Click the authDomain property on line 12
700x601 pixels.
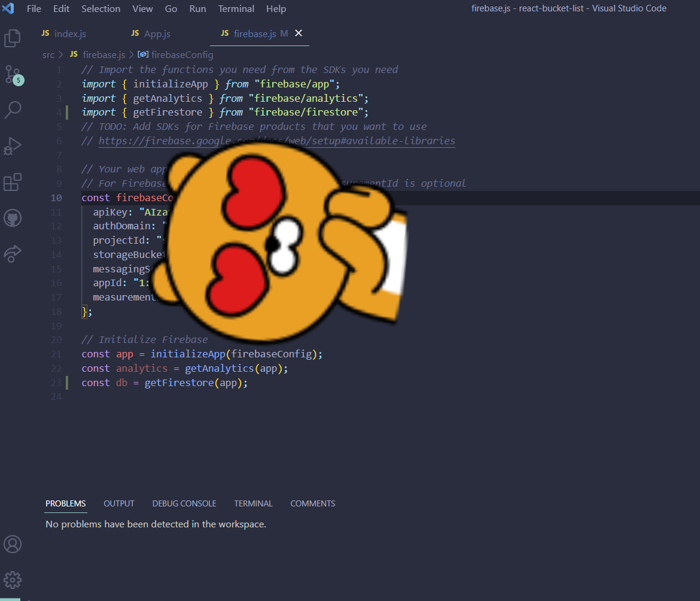pos(122,226)
